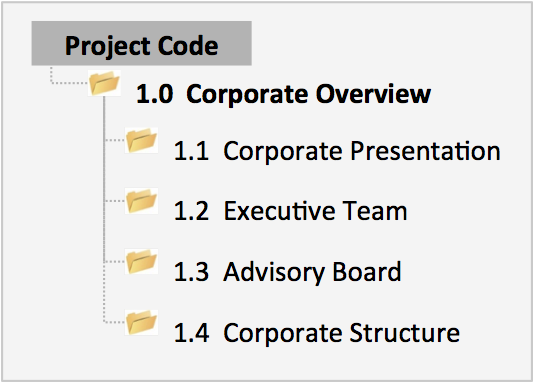
Task: Select the Corporate Structure text label
Action: (342, 333)
